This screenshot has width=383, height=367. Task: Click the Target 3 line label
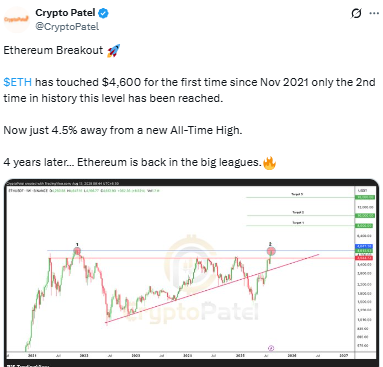(297, 194)
